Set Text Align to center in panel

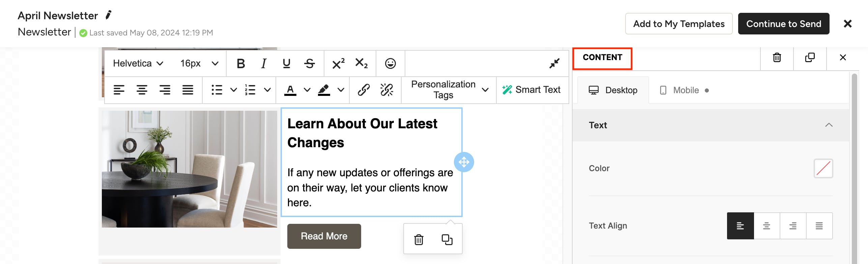(766, 226)
